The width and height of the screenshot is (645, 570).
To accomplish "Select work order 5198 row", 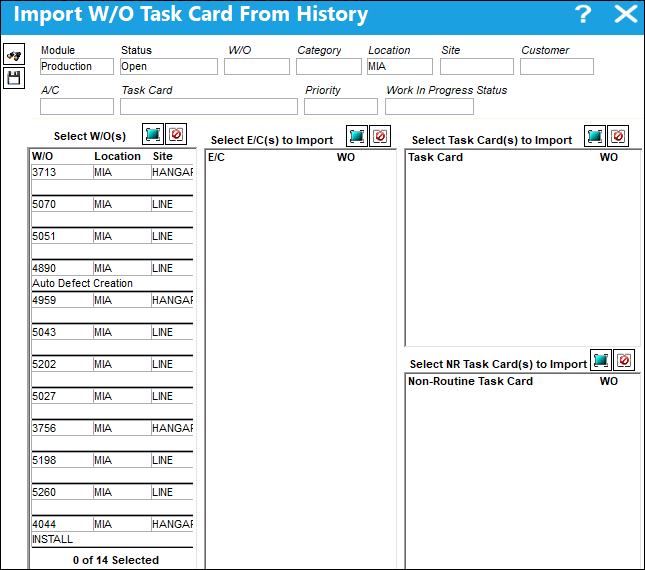I will pyautogui.click(x=112, y=461).
